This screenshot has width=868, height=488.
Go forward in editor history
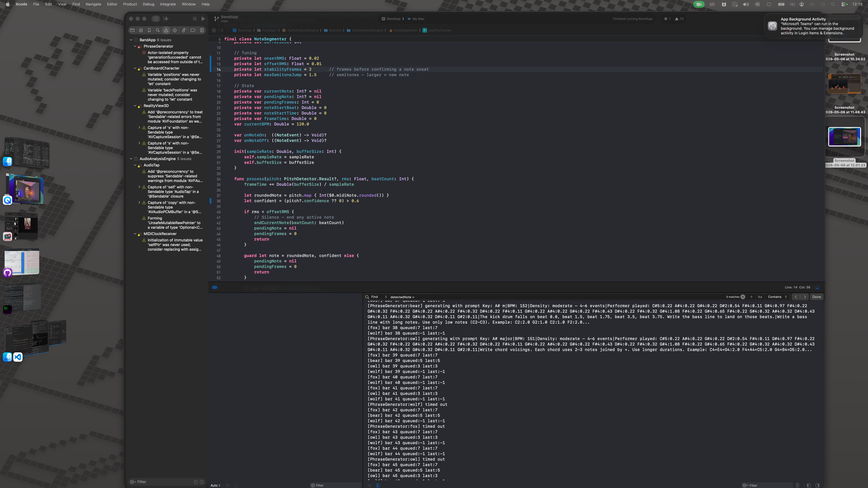coord(228,30)
